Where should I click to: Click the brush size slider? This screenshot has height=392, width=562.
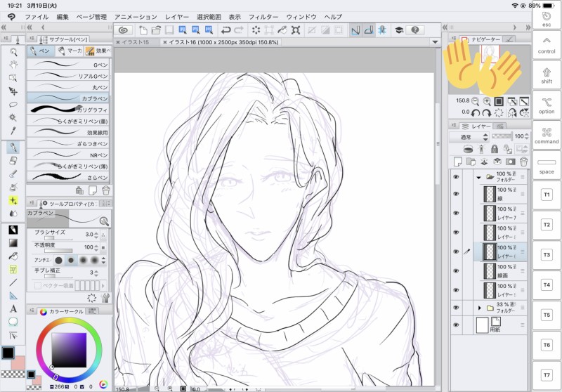(58, 238)
